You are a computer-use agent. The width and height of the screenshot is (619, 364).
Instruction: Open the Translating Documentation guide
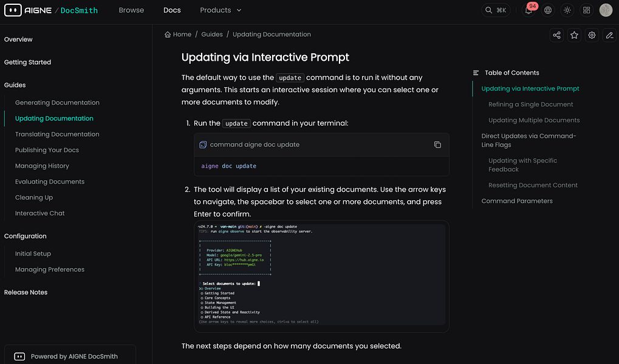(x=57, y=134)
